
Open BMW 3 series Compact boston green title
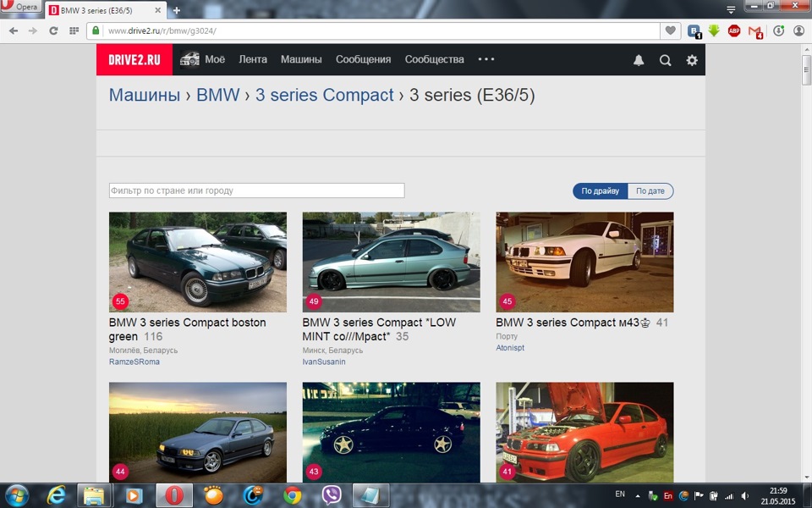coord(188,329)
